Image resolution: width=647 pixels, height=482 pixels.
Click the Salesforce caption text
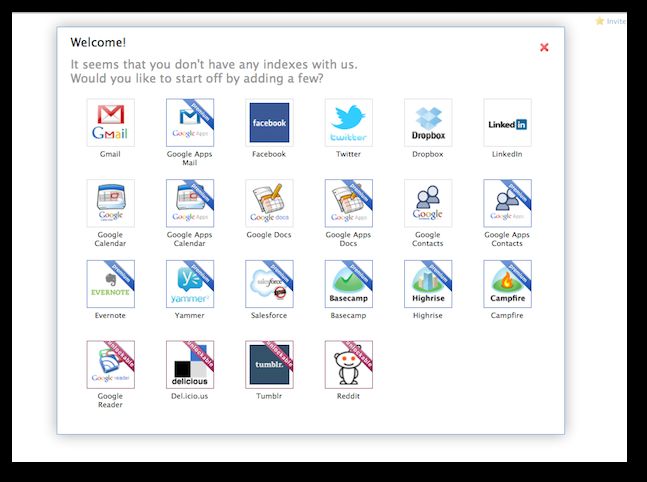(x=269, y=315)
